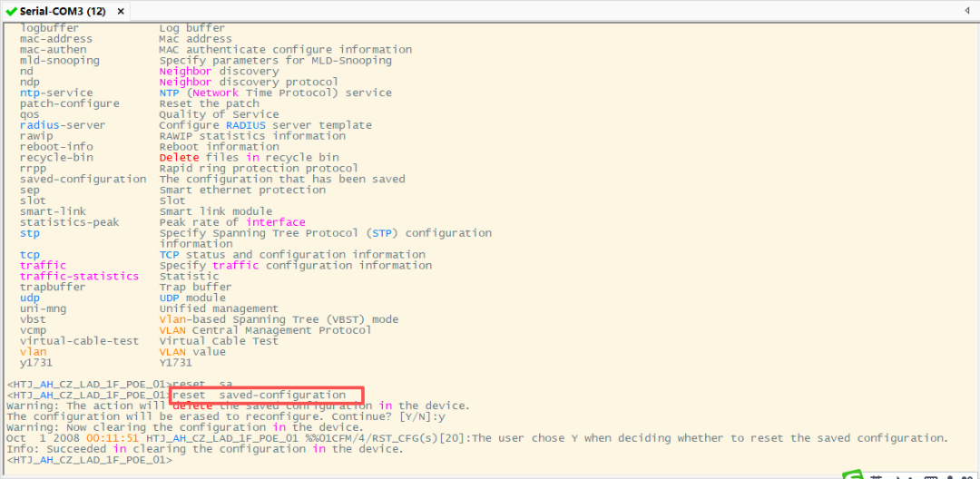Click the green connected checkmark icon
Screen dimensions: 980x479
pyautogui.click(x=11, y=11)
